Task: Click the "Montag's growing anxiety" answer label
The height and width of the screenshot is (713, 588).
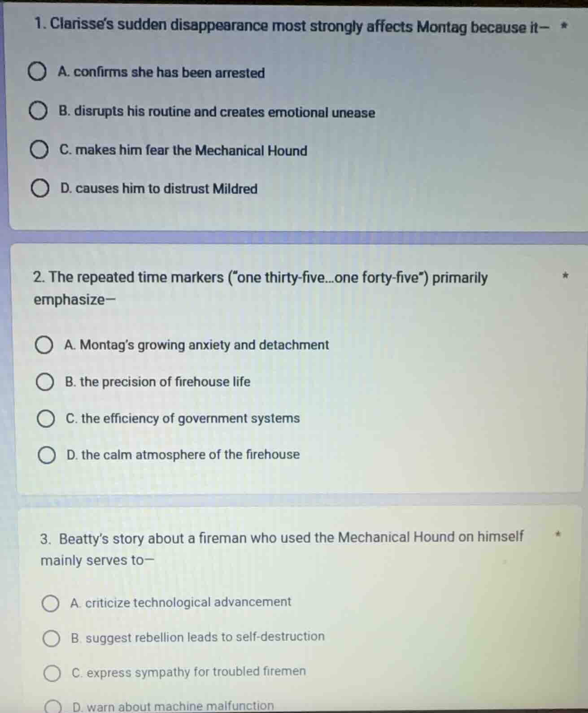Action: [x=196, y=345]
